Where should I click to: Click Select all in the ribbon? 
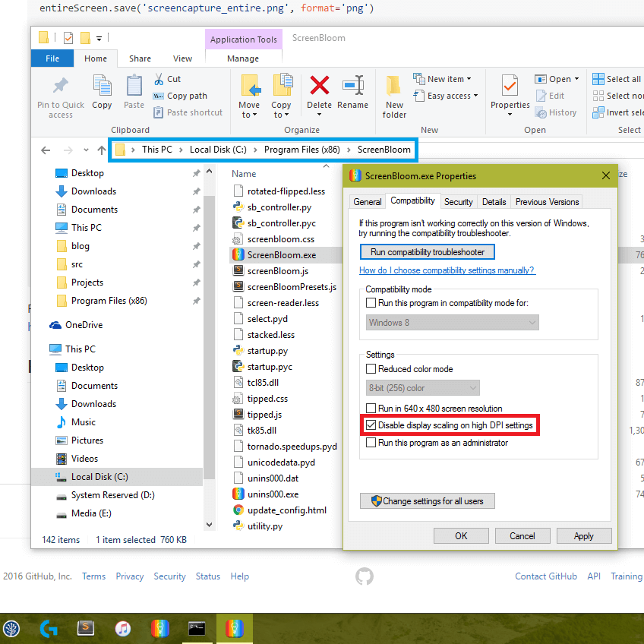pyautogui.click(x=617, y=79)
